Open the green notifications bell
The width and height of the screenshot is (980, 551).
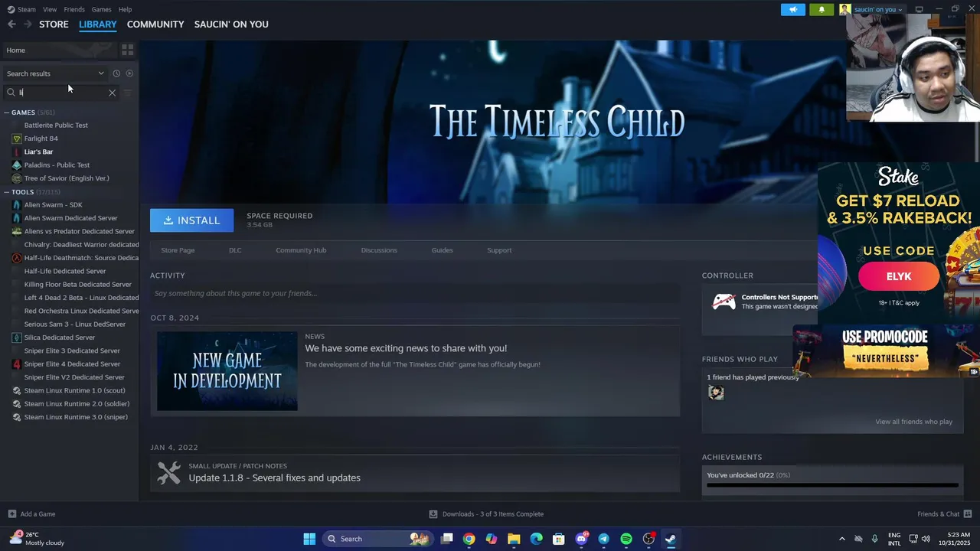tap(822, 9)
